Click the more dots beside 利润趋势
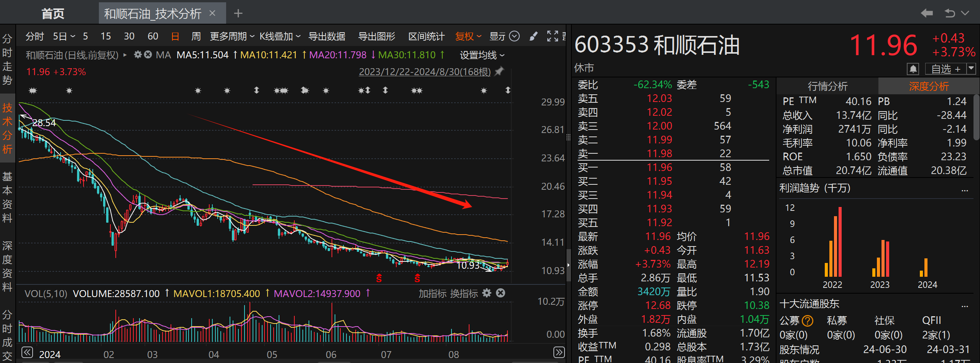This screenshot has width=980, height=363. [965, 190]
